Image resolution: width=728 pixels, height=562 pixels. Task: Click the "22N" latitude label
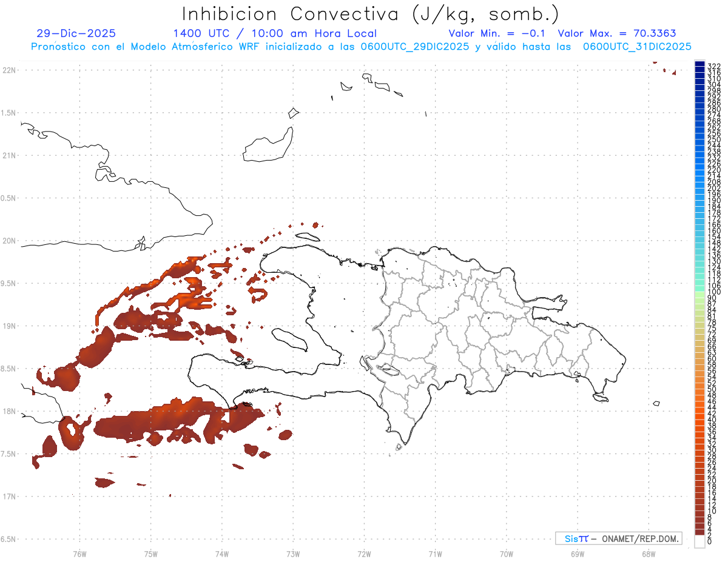click(x=9, y=70)
